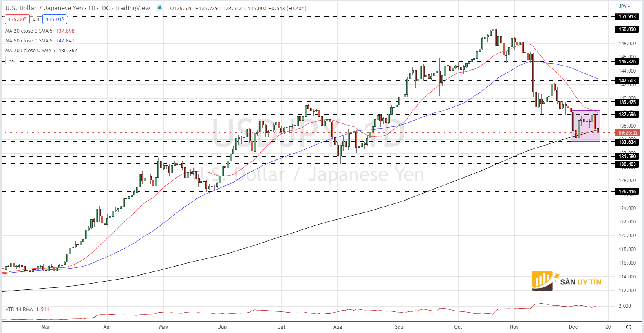Select the 126.416 price label
The height and width of the screenshot is (333, 644).
coord(627,192)
